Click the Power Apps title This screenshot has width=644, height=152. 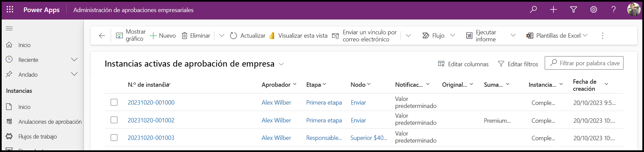(42, 10)
